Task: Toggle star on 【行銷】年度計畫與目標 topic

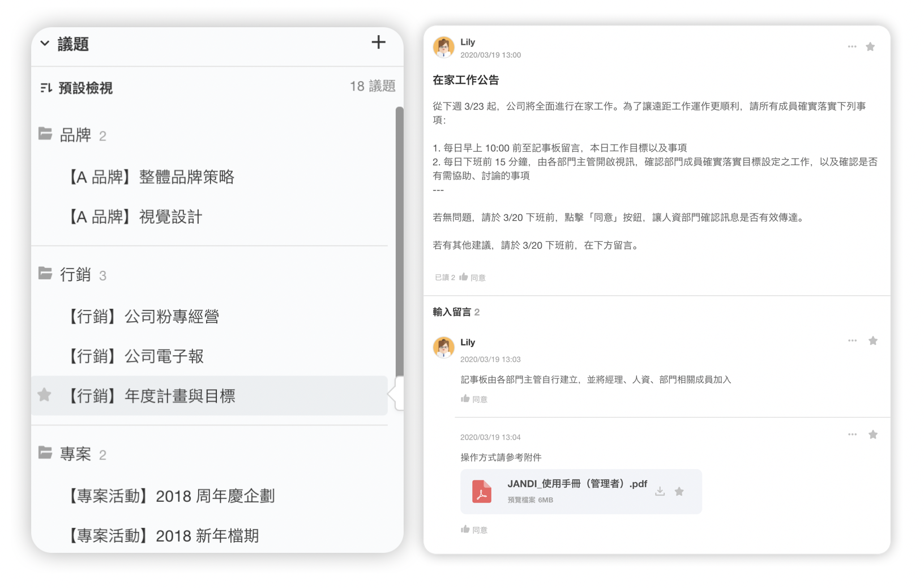Action: tap(45, 395)
